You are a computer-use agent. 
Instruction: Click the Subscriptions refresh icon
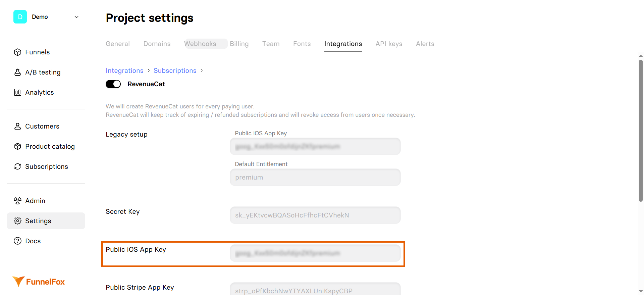click(x=17, y=166)
